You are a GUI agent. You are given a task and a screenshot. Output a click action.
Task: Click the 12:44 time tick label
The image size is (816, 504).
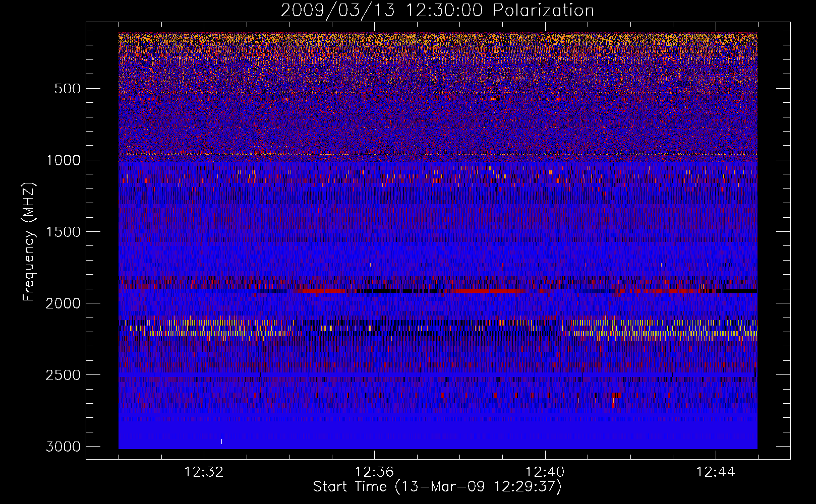point(715,472)
